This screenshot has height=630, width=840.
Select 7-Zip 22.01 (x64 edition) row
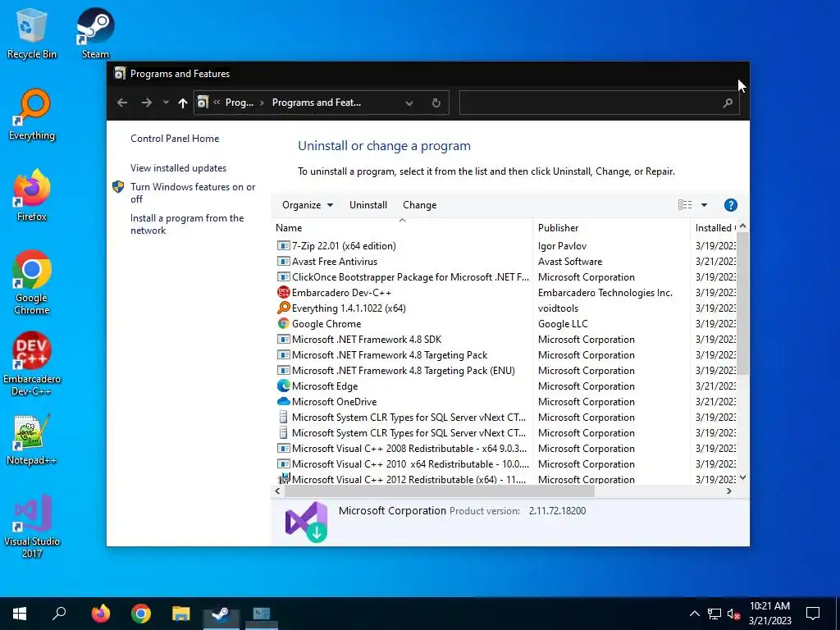click(x=505, y=246)
